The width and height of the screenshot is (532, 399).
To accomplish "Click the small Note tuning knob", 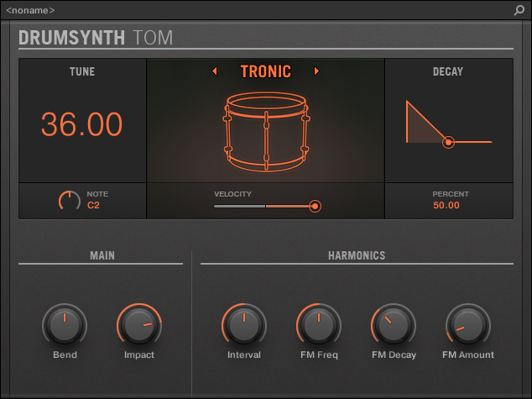I will pyautogui.click(x=70, y=200).
